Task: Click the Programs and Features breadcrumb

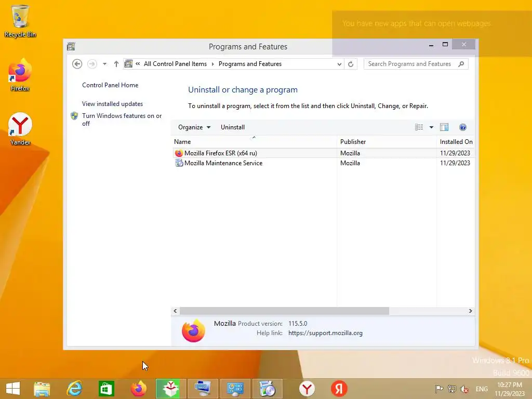Action: 250,64
